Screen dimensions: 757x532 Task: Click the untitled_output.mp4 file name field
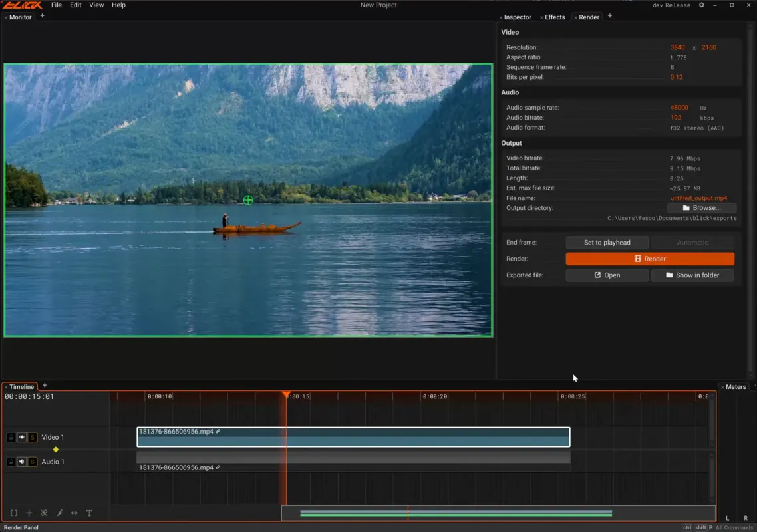(x=698, y=198)
